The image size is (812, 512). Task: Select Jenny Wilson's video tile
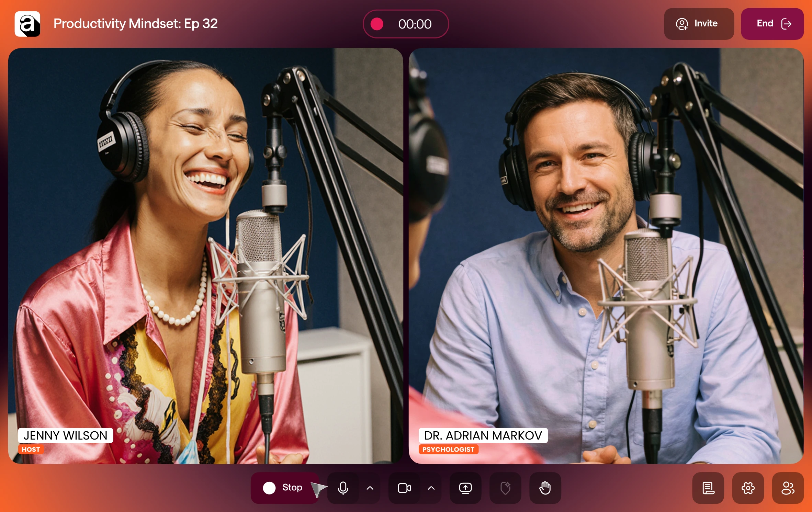point(205,255)
